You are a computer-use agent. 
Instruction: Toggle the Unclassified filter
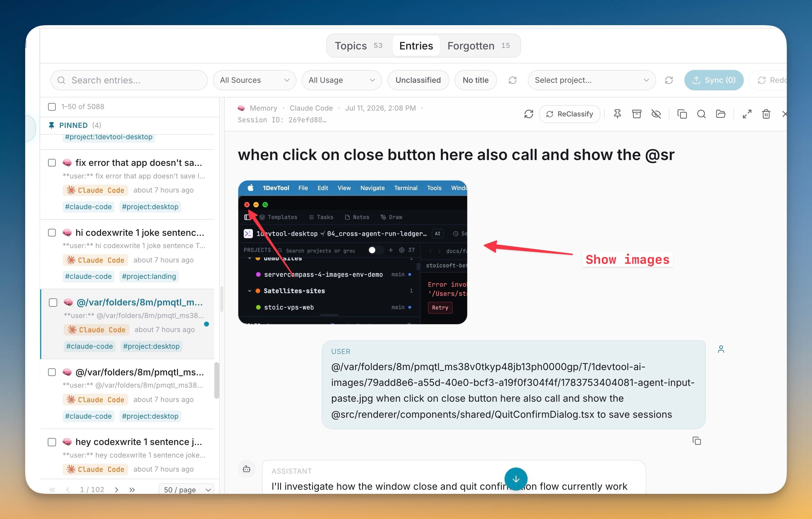point(418,80)
